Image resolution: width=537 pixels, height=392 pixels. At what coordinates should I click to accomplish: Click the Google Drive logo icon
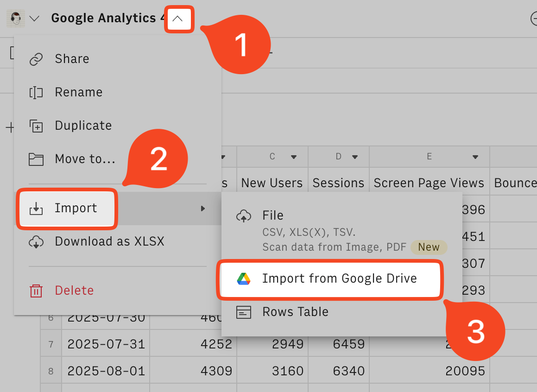(244, 279)
